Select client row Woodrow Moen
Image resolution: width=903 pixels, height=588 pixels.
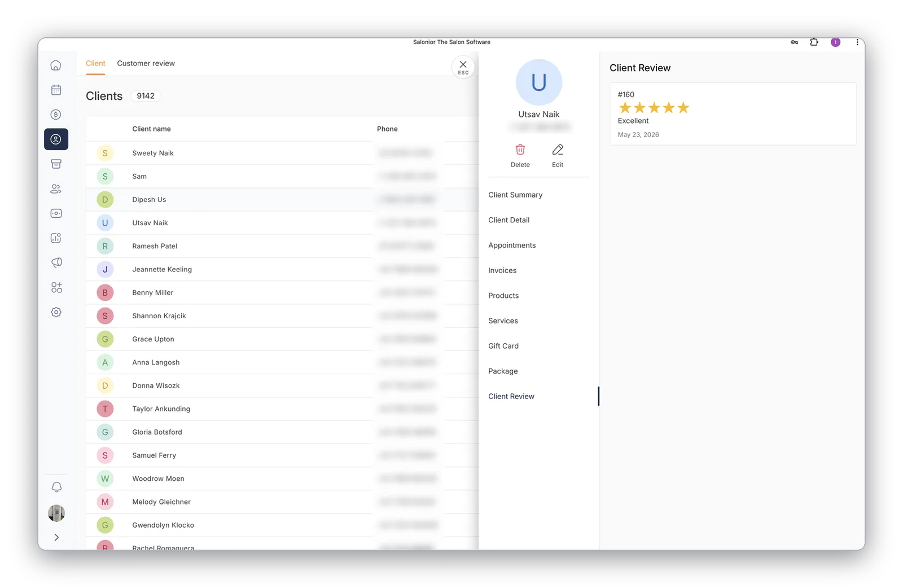282,479
